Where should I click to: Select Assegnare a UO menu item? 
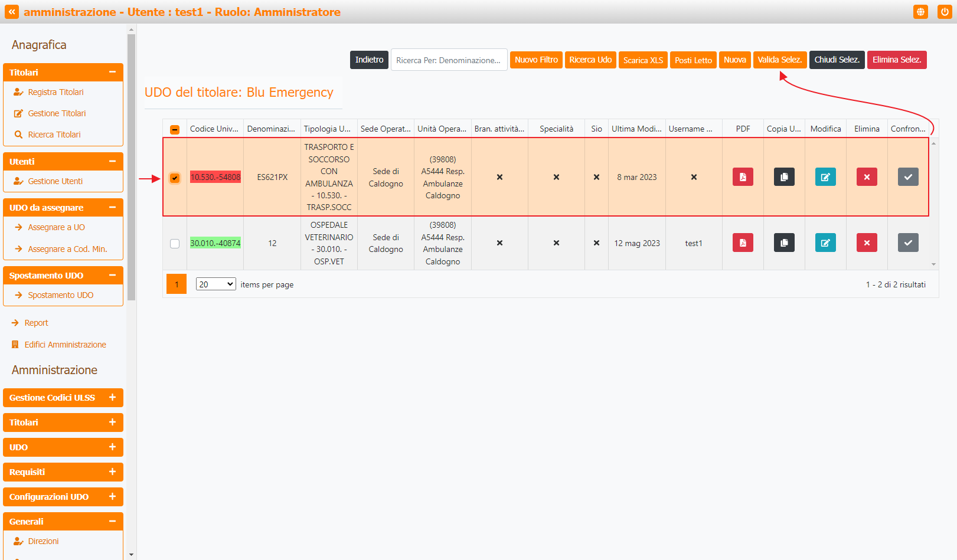(56, 227)
